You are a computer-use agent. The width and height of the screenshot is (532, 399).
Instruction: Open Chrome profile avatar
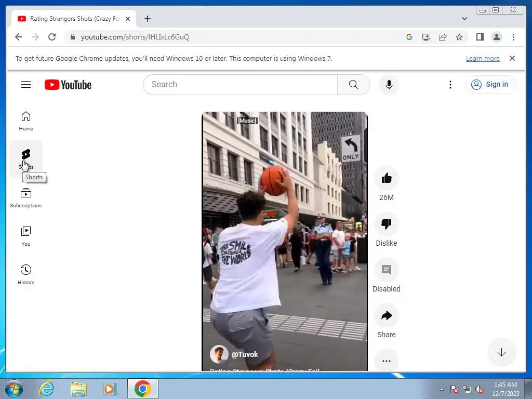pyautogui.click(x=496, y=37)
